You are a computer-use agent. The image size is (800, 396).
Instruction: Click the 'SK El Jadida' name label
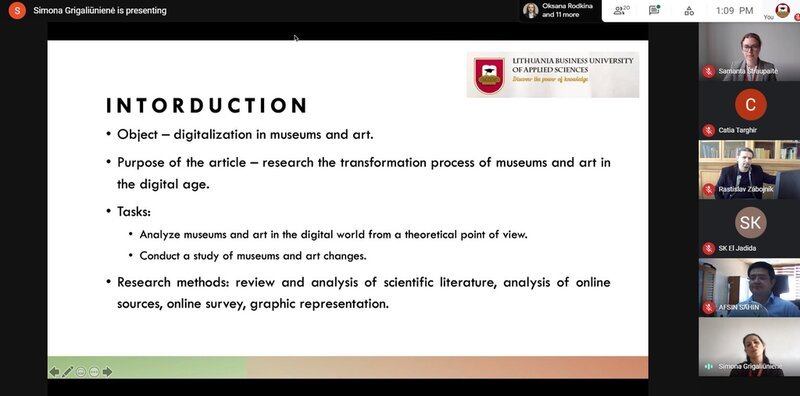point(737,249)
